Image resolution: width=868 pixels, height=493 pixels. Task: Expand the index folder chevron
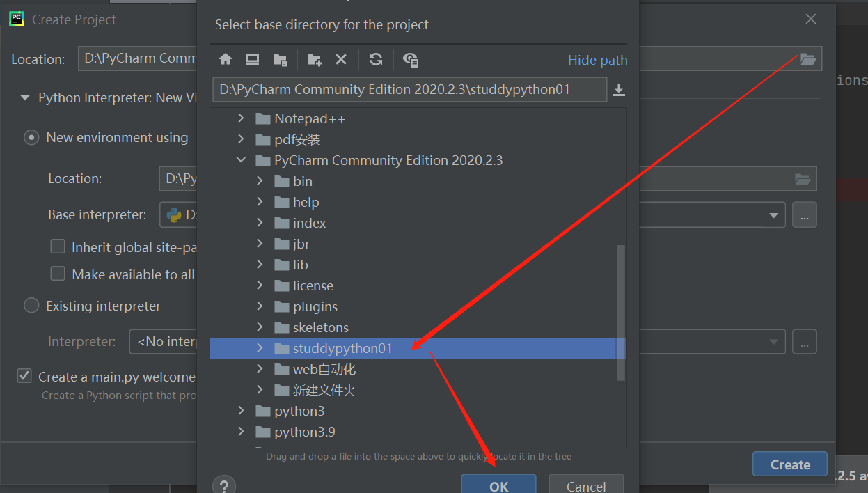click(x=260, y=223)
